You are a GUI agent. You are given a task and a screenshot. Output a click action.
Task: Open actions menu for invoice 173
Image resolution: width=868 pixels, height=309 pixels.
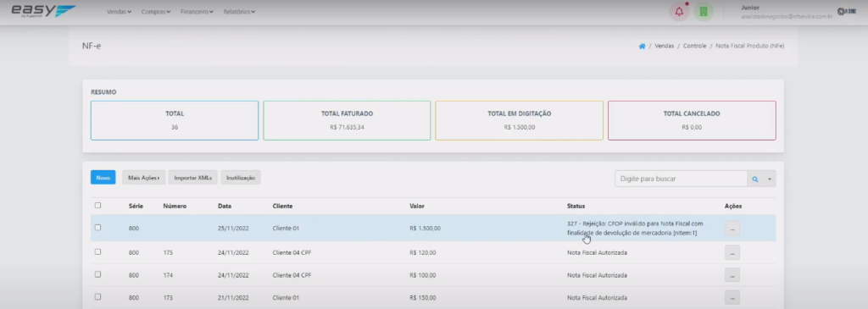coord(732,297)
